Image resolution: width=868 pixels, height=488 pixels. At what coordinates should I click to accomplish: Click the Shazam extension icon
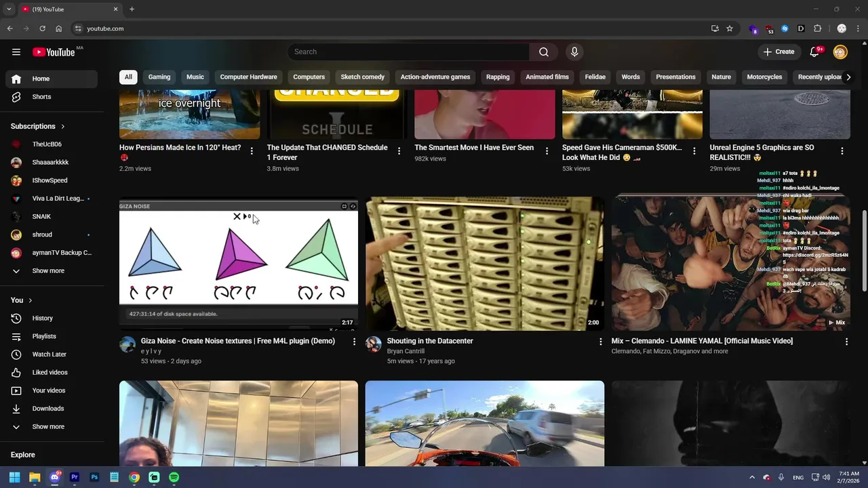point(785,28)
